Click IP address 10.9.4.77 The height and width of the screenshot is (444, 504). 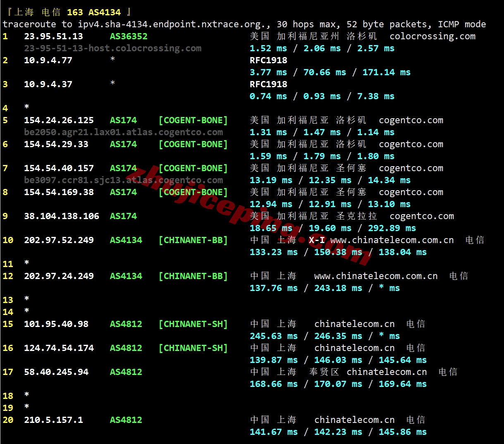pyautogui.click(x=48, y=60)
